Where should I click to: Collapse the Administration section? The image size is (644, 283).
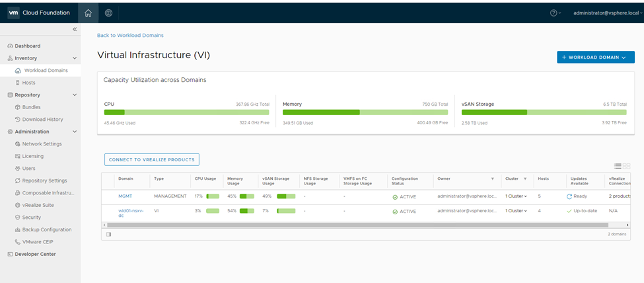point(75,132)
